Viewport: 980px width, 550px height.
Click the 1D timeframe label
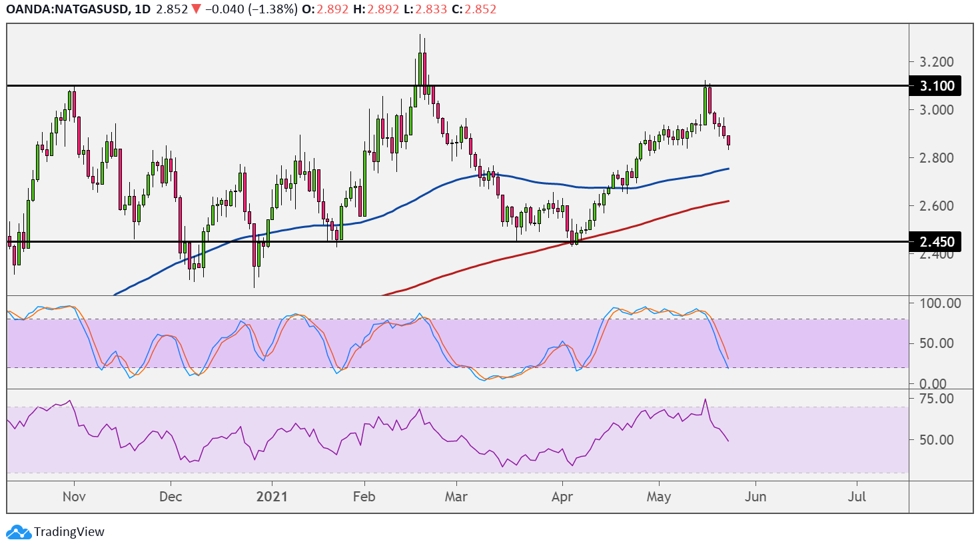click(x=142, y=9)
